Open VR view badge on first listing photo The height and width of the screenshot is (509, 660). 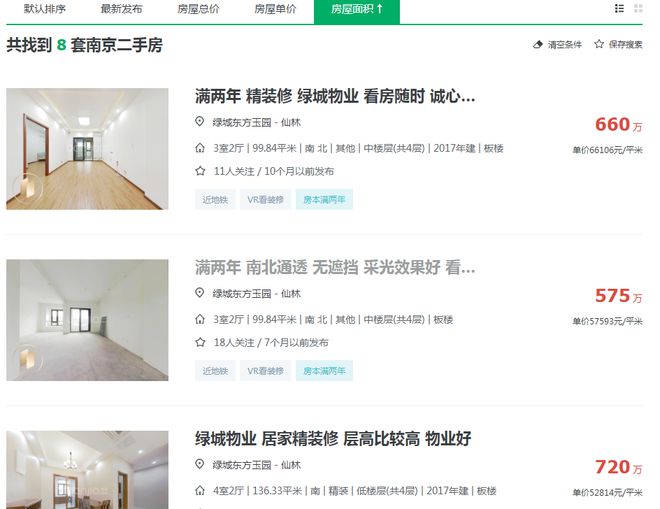pyautogui.click(x=27, y=188)
